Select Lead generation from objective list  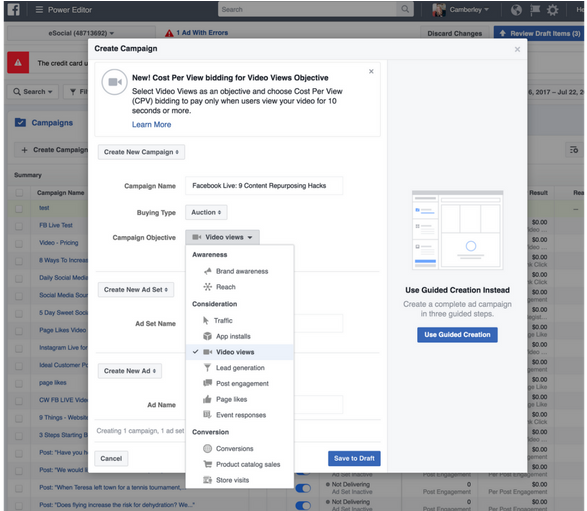(x=240, y=368)
